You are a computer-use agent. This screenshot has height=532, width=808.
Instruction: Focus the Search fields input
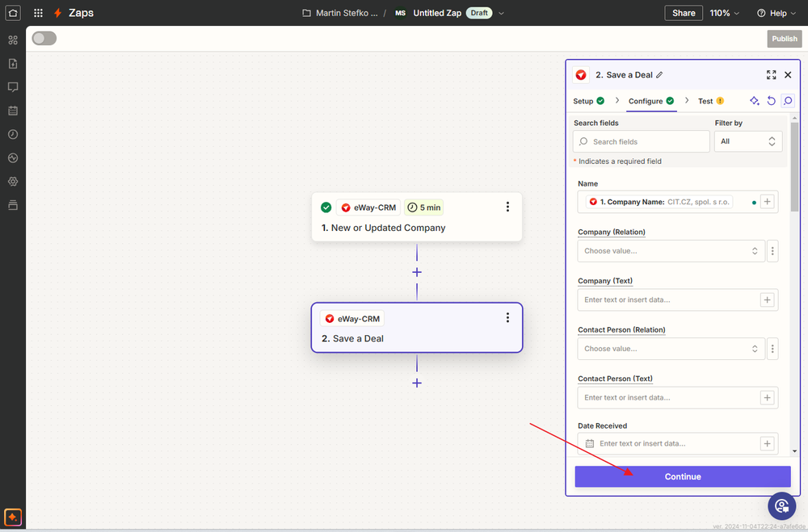641,141
